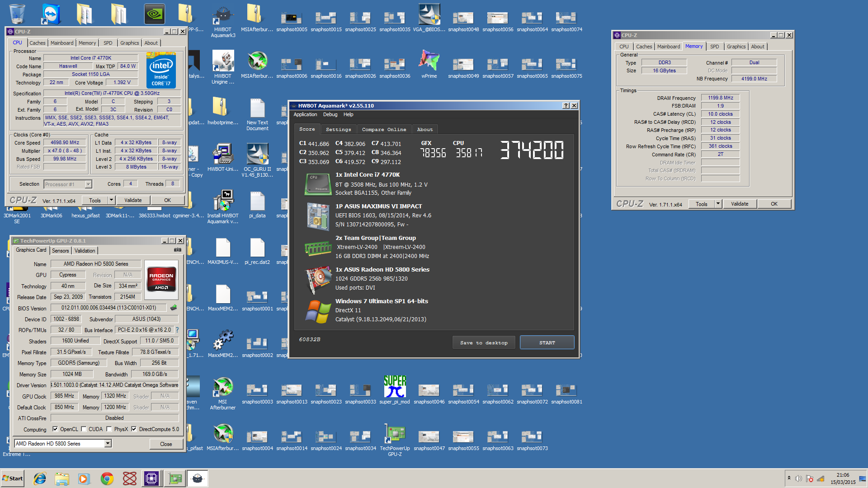Open Graphics tab in left CPU-Z window
The image size is (868, 488).
(130, 43)
